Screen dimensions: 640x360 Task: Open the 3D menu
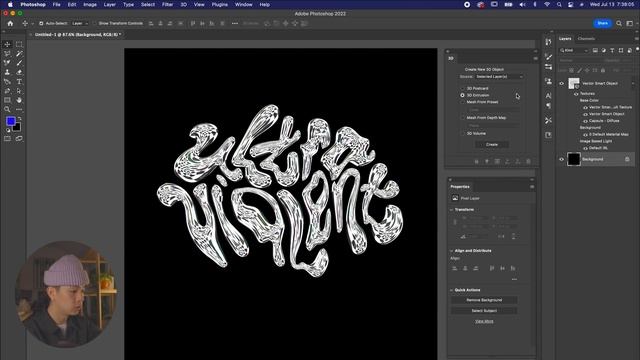(x=184, y=4)
